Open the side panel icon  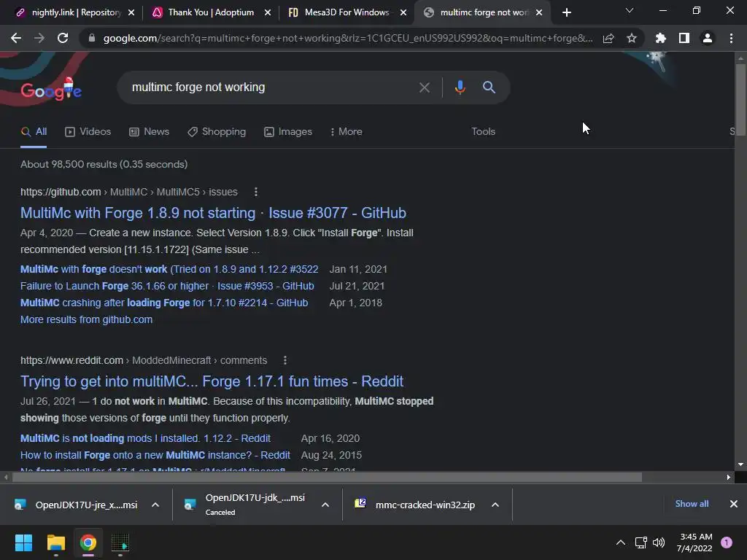pyautogui.click(x=684, y=38)
